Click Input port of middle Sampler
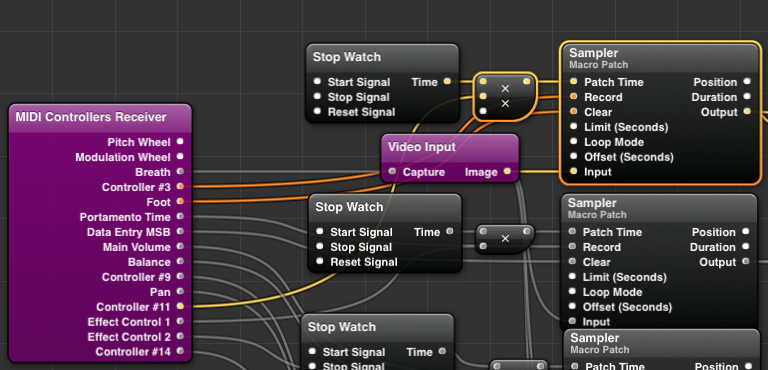This screenshot has width=768, height=370. coord(572,321)
